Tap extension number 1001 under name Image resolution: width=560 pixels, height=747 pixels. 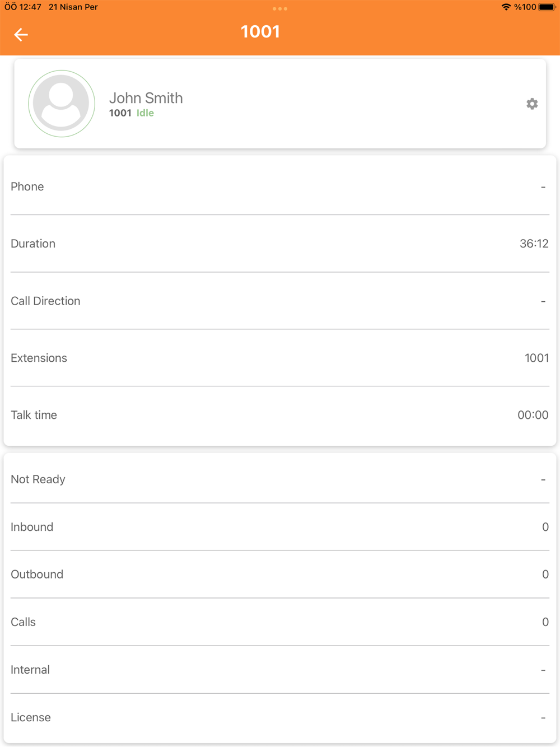point(120,113)
